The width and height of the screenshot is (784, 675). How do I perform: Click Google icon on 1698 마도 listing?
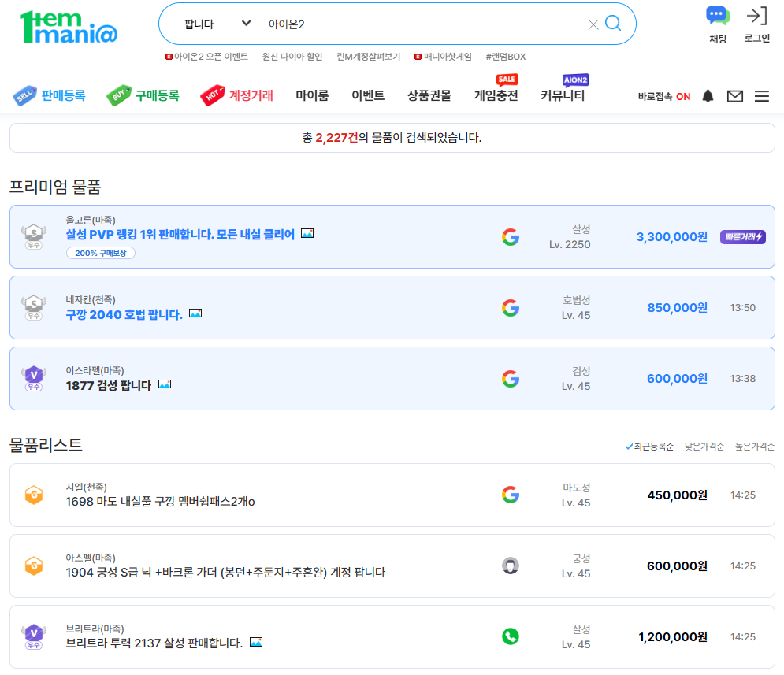click(x=511, y=495)
